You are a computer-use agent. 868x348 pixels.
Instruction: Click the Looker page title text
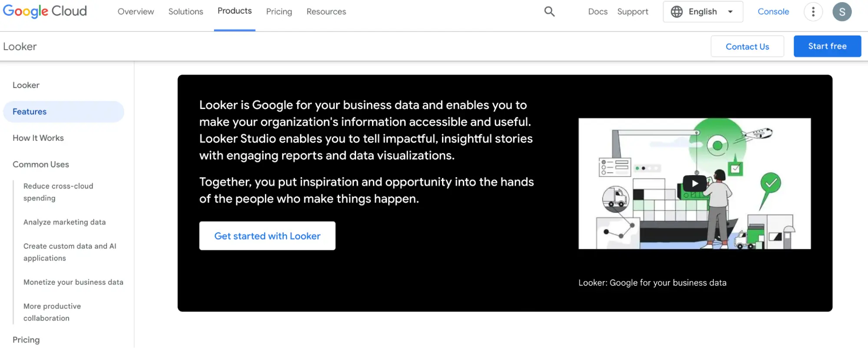pos(20,46)
